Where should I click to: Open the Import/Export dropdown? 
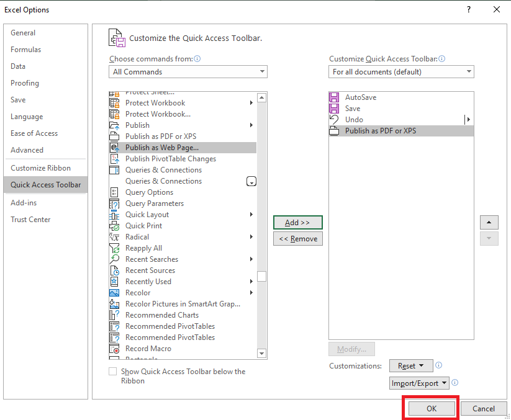coord(419,383)
